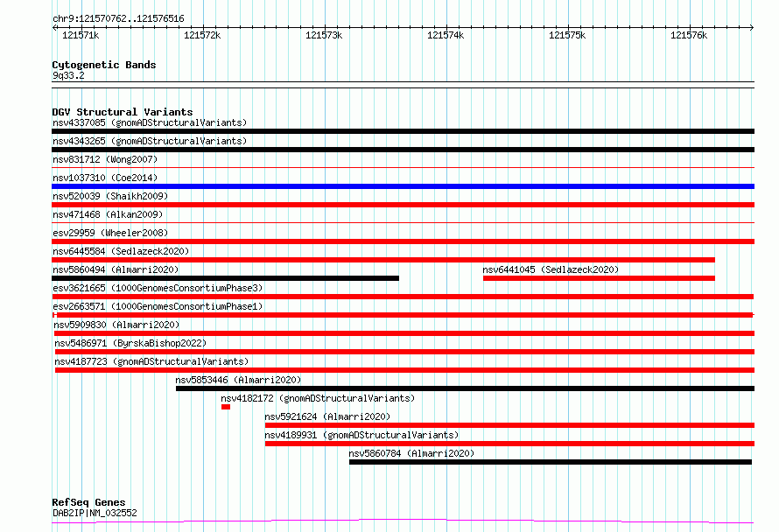
Task: Select nsv520039 (Shaikh2009) label
Action: pyautogui.click(x=110, y=196)
